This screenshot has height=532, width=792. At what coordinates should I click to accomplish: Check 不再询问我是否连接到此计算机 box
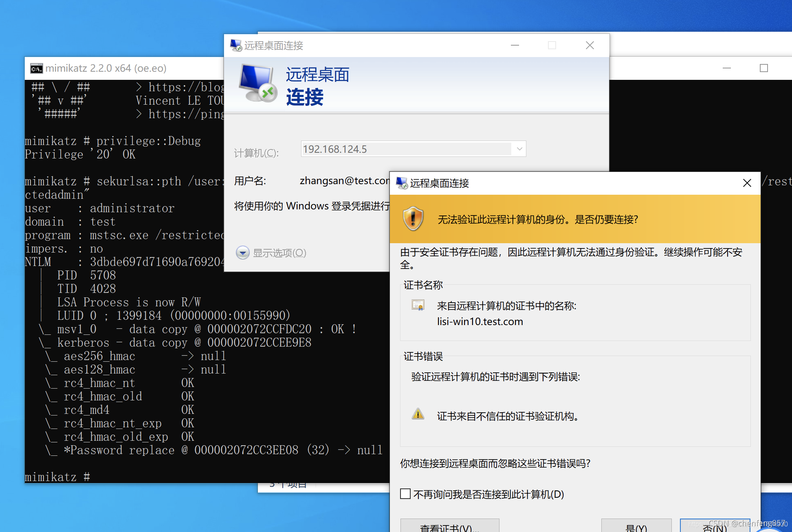point(405,494)
